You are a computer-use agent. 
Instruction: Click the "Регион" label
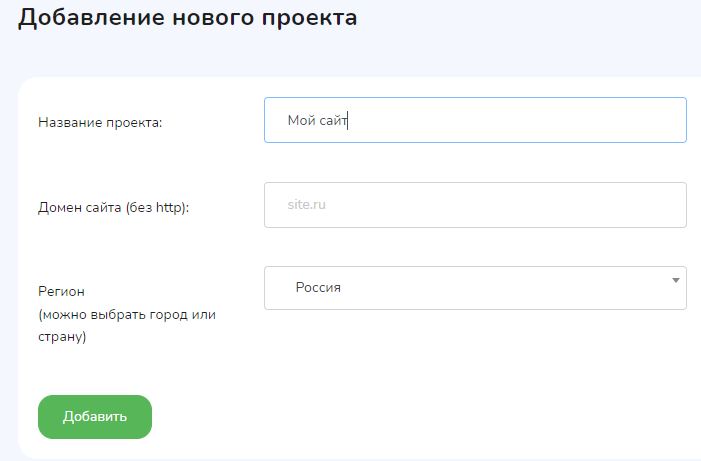tap(61, 291)
